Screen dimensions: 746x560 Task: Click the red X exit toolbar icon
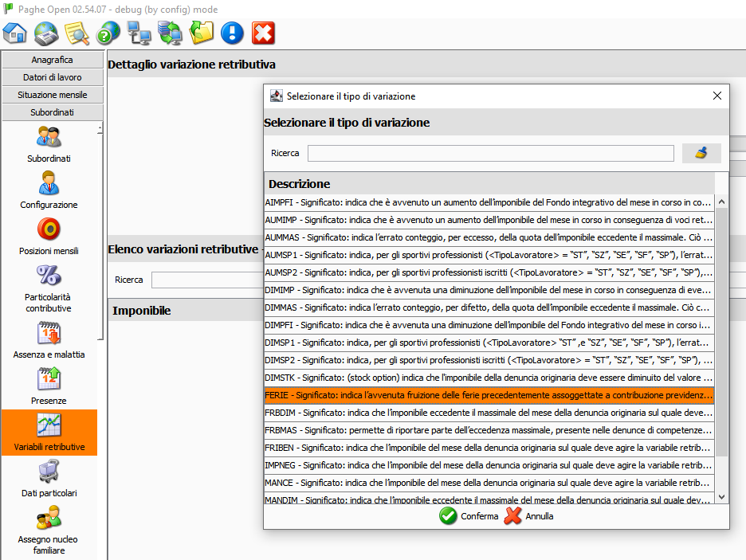click(264, 33)
